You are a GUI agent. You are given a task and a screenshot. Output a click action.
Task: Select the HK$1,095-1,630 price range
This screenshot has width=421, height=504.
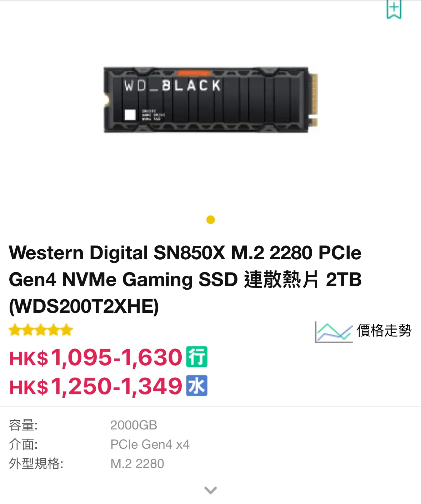point(96,357)
